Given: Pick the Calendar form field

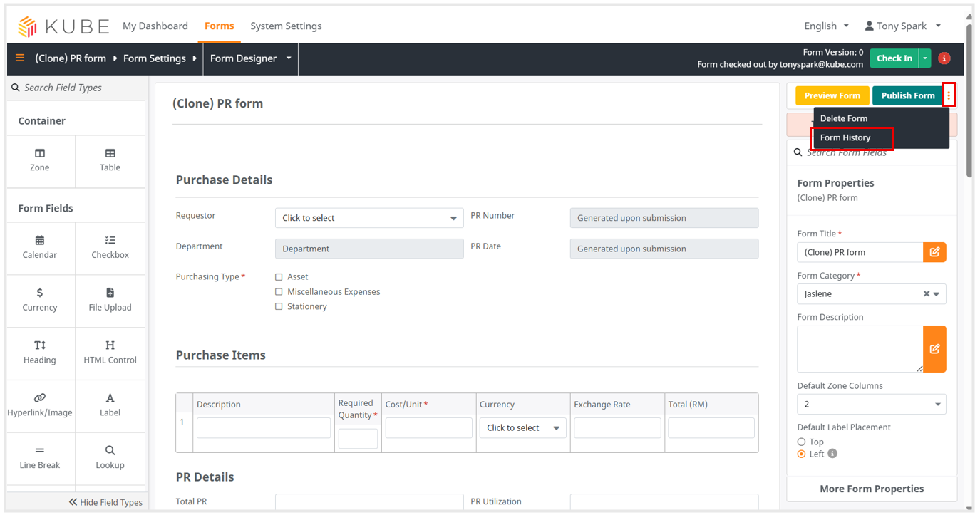Looking at the screenshot, I should 40,246.
